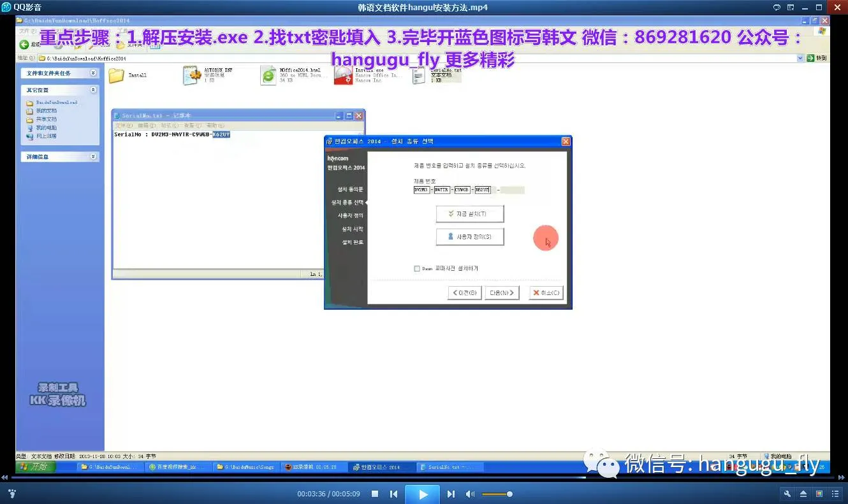
Task: Switch to the BaiduYunDownload taskbar item
Action: tap(109, 467)
